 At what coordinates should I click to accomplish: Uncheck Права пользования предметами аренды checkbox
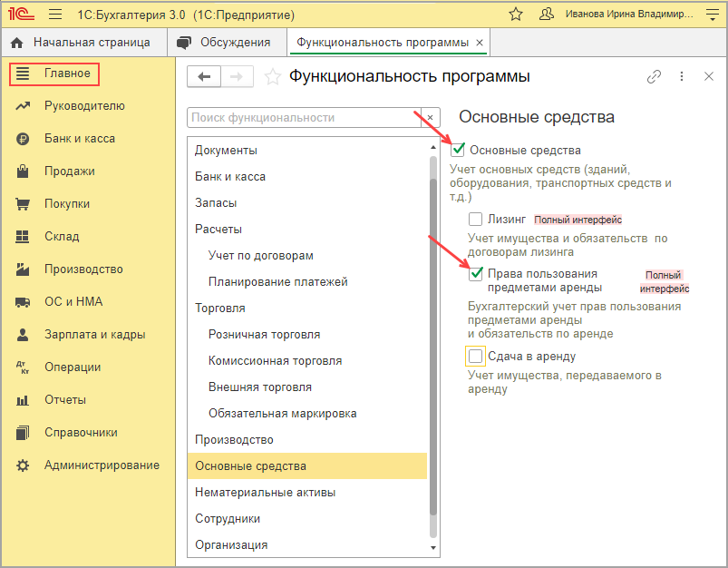tap(476, 274)
